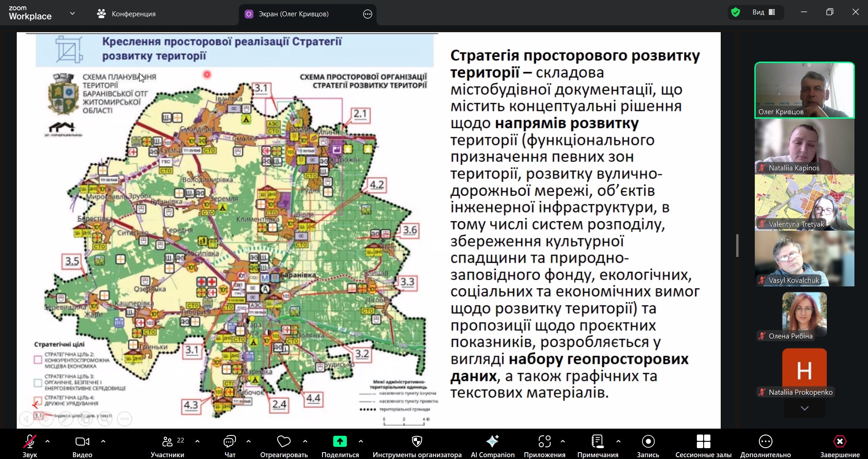Open the Apps (Приложения) icon
Screen dimensions: 868x459
[544, 441]
